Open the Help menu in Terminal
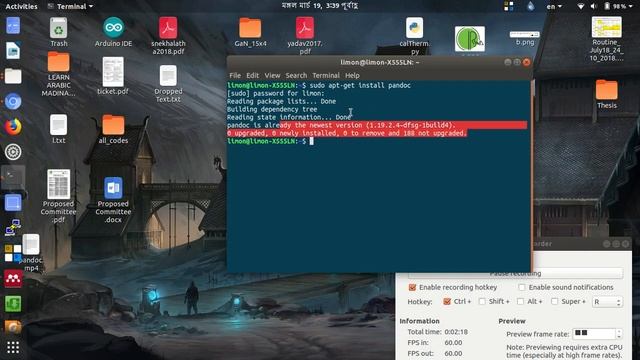This screenshot has height=360, width=640. 352,76
